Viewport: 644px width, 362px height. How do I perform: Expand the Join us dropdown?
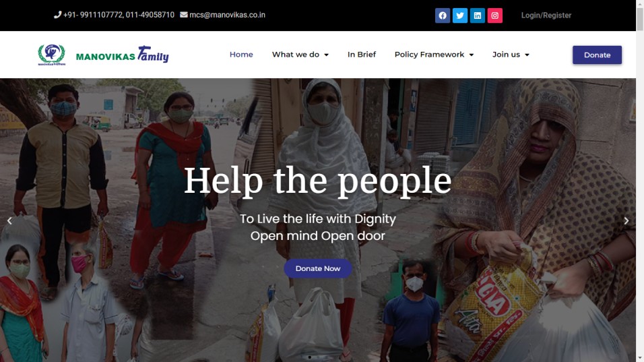pyautogui.click(x=511, y=55)
